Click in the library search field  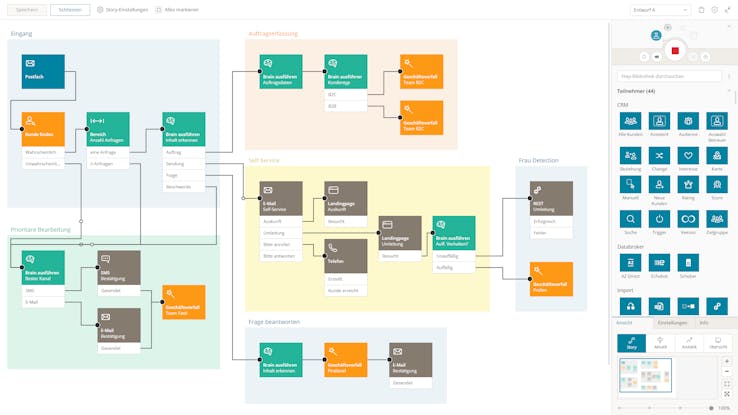click(x=669, y=76)
